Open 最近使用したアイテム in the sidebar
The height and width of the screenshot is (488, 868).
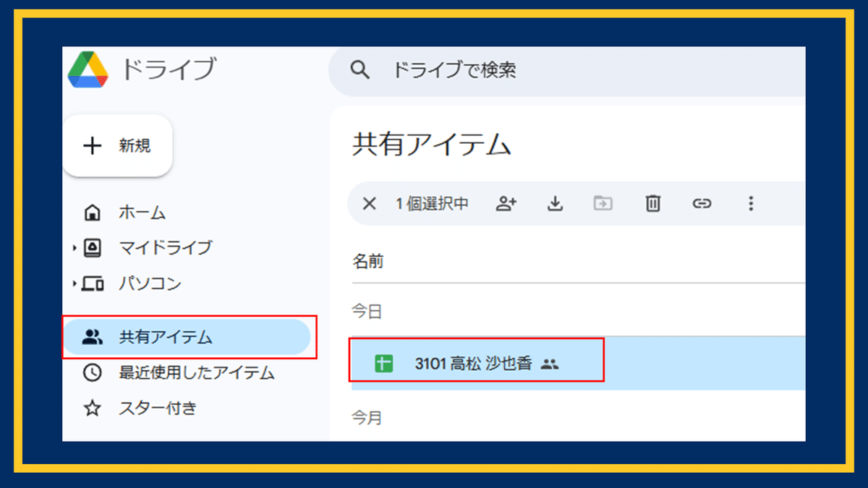pos(197,373)
